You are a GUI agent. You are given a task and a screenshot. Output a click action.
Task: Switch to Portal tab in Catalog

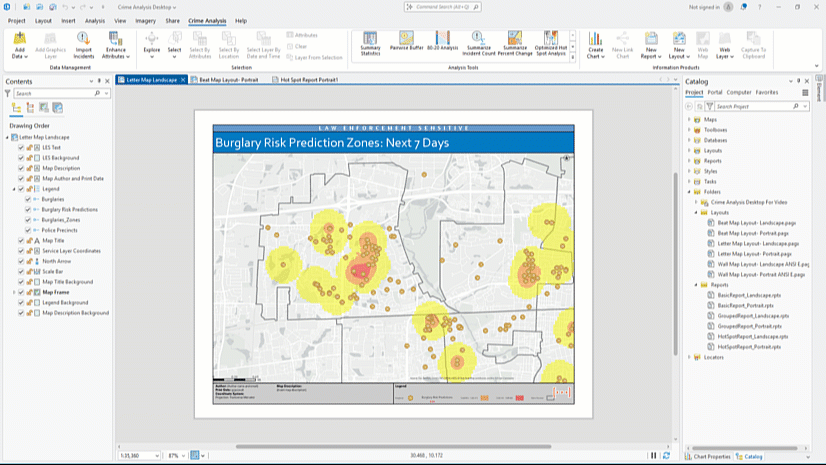pos(714,92)
